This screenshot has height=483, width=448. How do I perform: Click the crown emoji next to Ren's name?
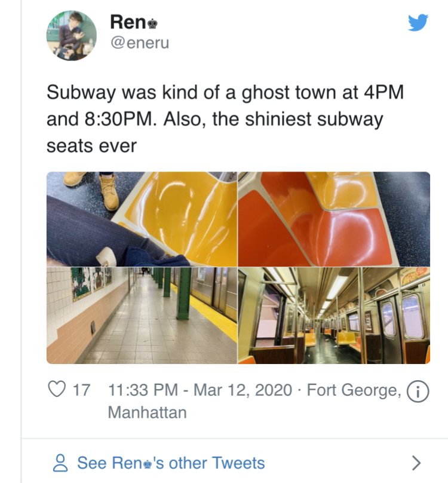point(152,23)
